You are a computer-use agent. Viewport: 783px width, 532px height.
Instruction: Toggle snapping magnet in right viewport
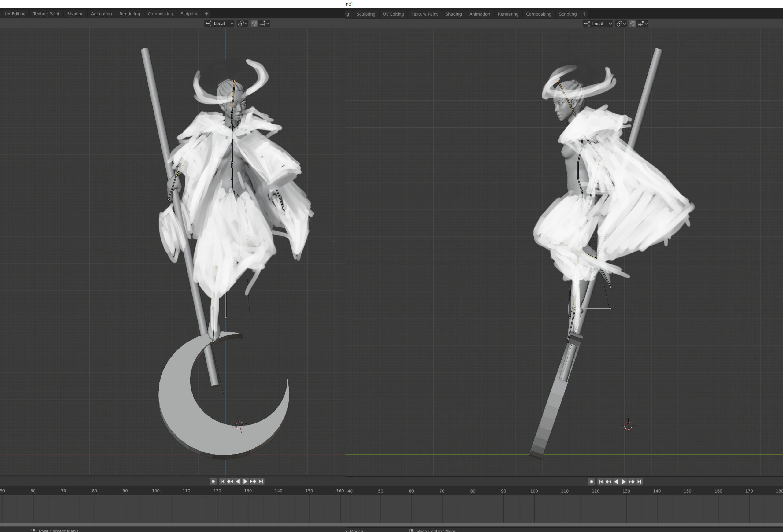pyautogui.click(x=633, y=24)
